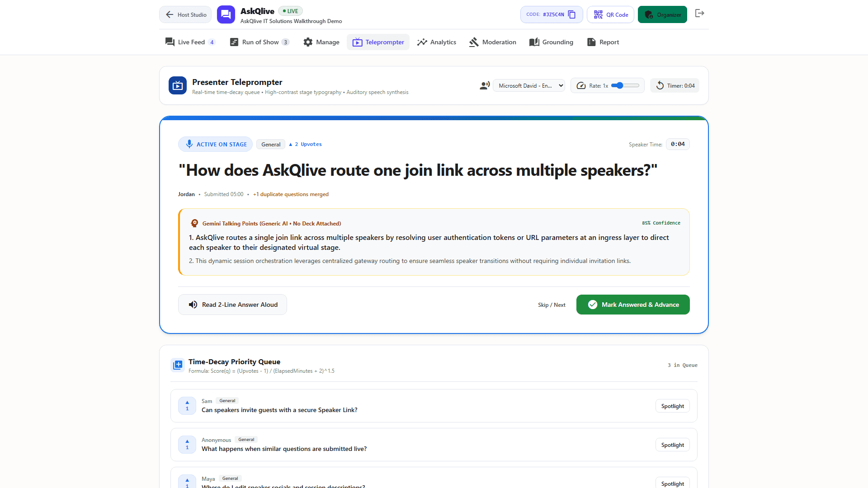The width and height of the screenshot is (868, 488).
Task: Click the Organizer button
Action: click(x=662, y=14)
